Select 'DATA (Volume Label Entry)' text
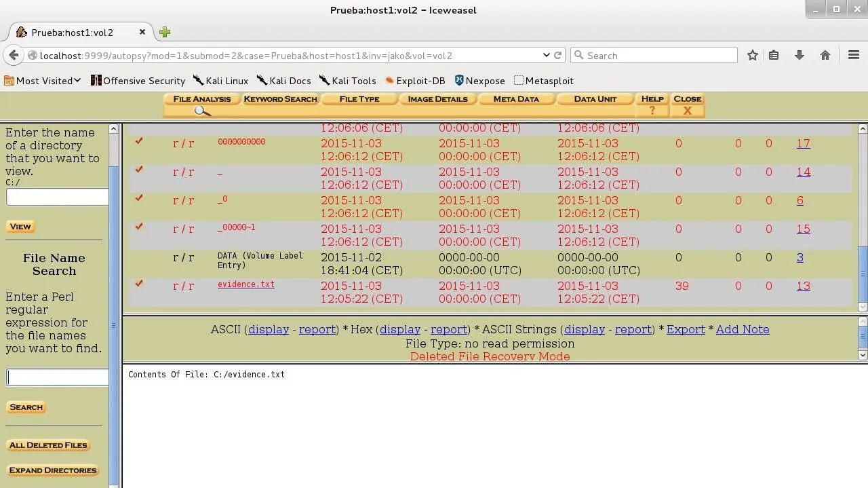This screenshot has width=868, height=488. (260, 260)
